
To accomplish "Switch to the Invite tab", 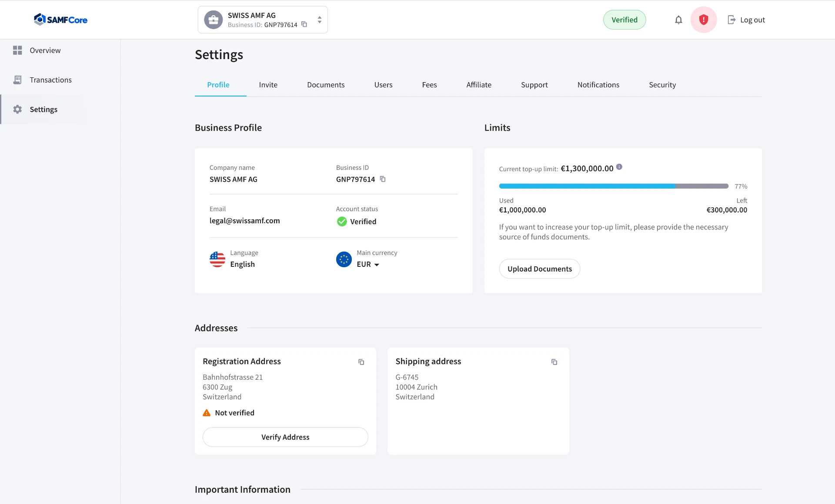I will [268, 85].
